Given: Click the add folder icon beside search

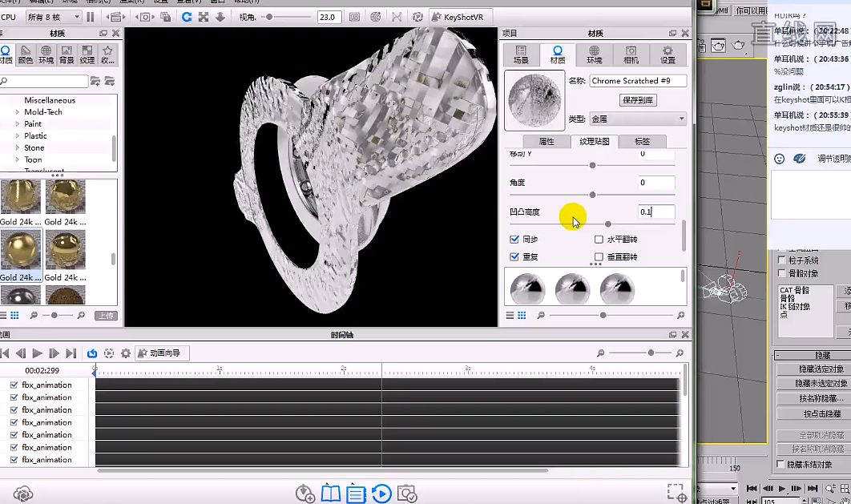Looking at the screenshot, I should pyautogui.click(x=95, y=81).
